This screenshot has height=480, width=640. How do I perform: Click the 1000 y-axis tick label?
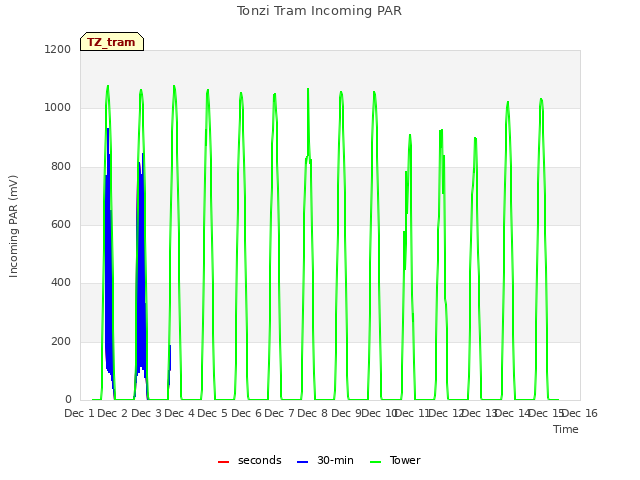[x=58, y=108]
